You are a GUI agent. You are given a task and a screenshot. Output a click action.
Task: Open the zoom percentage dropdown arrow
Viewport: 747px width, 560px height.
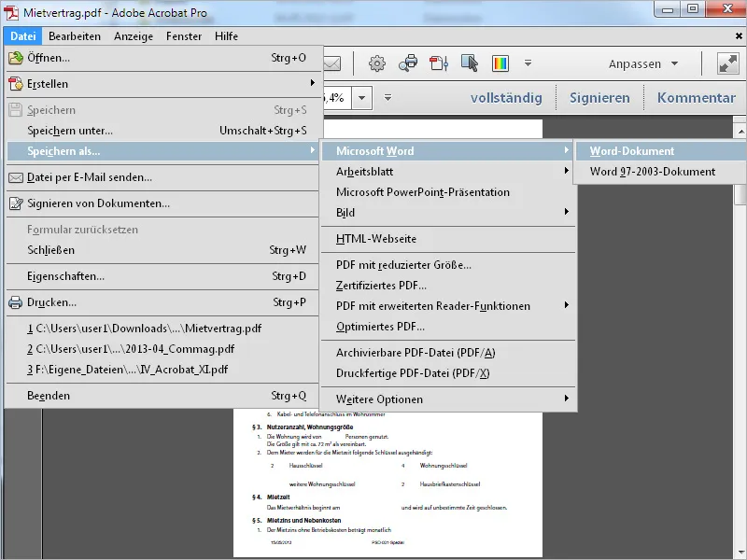click(x=362, y=98)
